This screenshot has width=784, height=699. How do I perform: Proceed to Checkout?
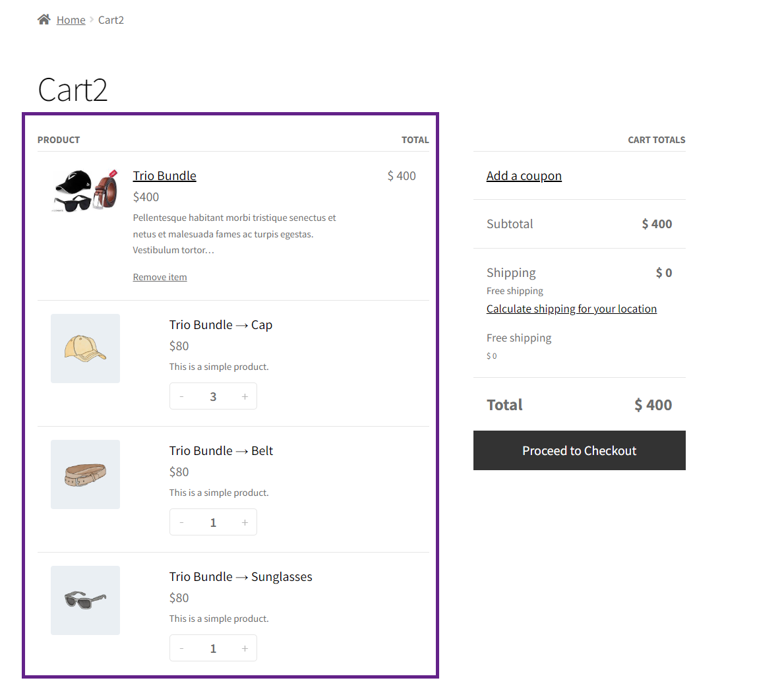(580, 450)
